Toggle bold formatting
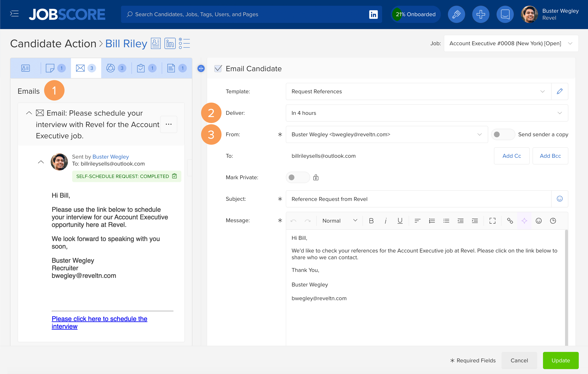588x374 pixels. pyautogui.click(x=371, y=221)
